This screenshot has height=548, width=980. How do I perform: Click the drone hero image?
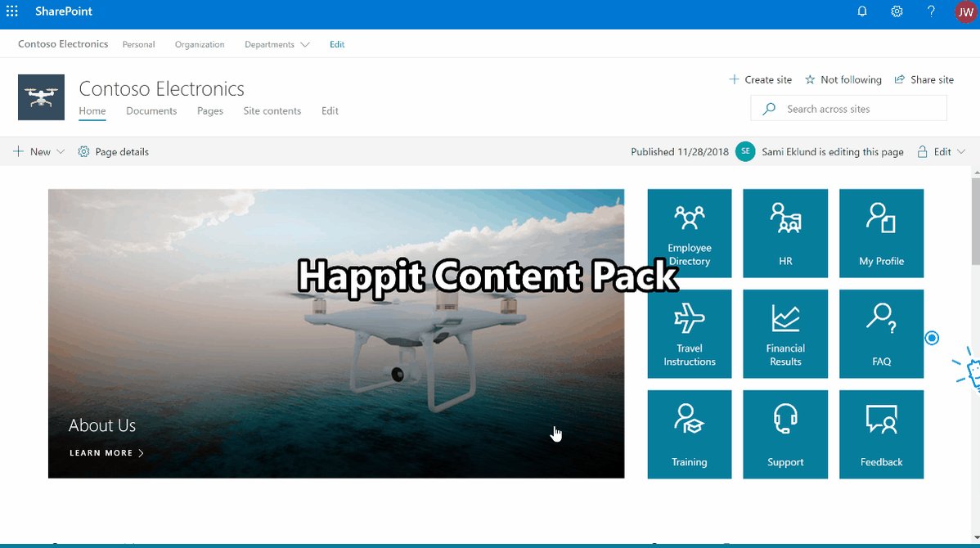tap(336, 334)
